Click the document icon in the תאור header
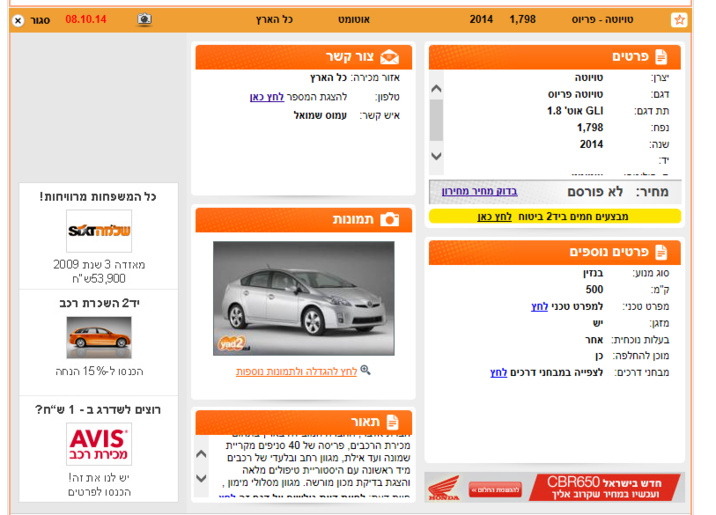The image size is (716, 515). (x=392, y=421)
